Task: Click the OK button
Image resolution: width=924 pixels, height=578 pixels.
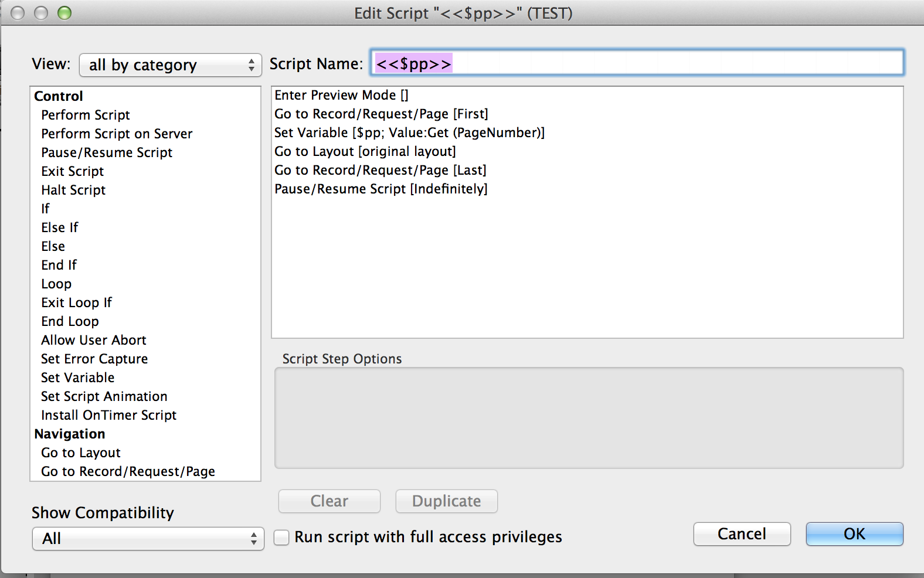Action: [x=854, y=534]
